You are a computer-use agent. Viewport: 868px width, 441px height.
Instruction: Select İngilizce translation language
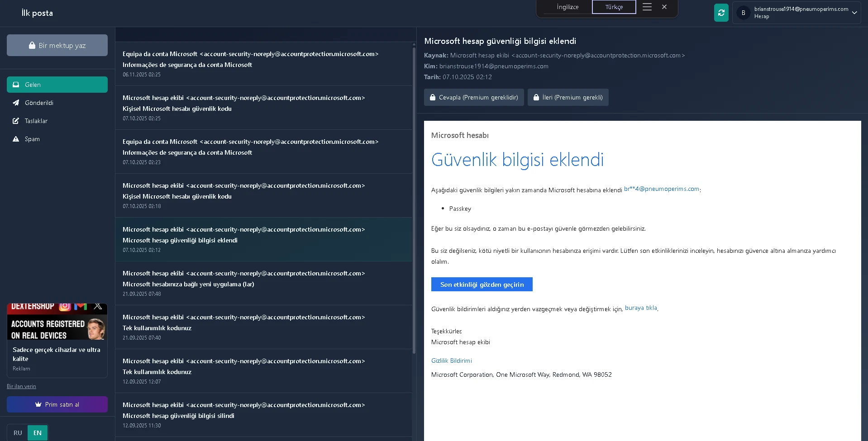tap(568, 7)
